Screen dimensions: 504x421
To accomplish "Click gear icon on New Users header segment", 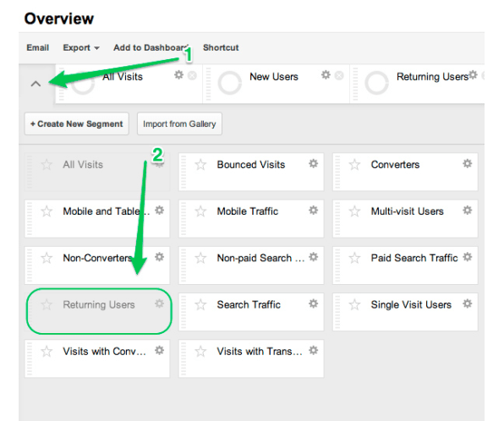I will click(326, 75).
